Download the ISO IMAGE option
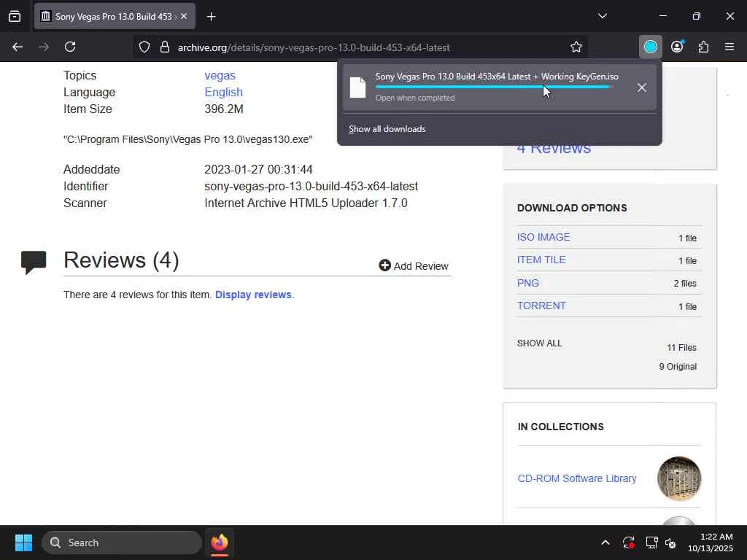The width and height of the screenshot is (747, 560). 543,237
